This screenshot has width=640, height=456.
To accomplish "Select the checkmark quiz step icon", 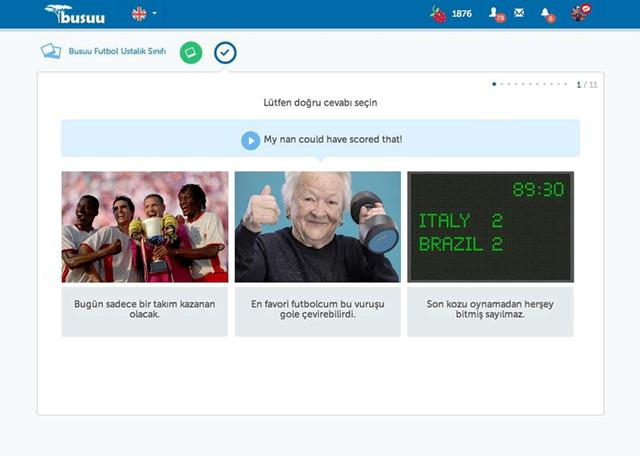I will click(x=225, y=53).
